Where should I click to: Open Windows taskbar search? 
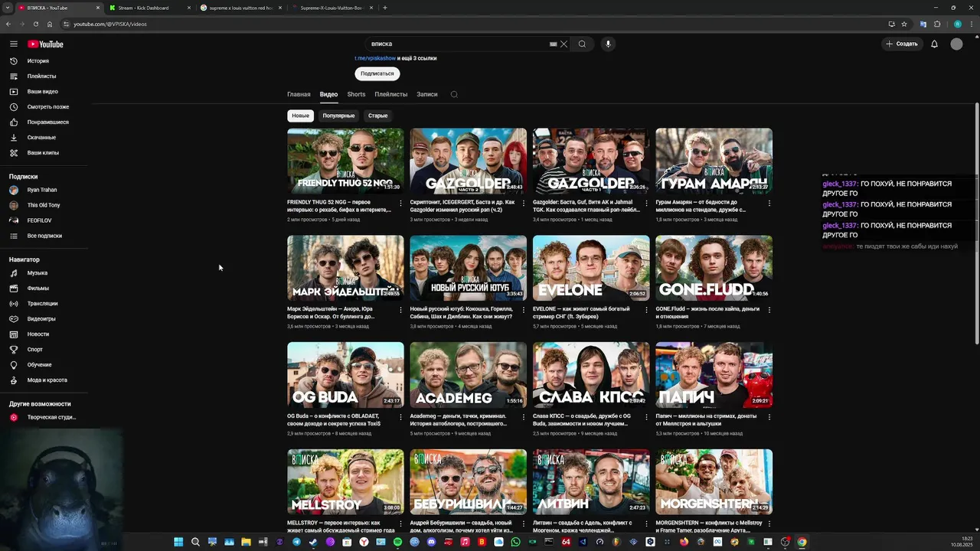[x=195, y=542]
